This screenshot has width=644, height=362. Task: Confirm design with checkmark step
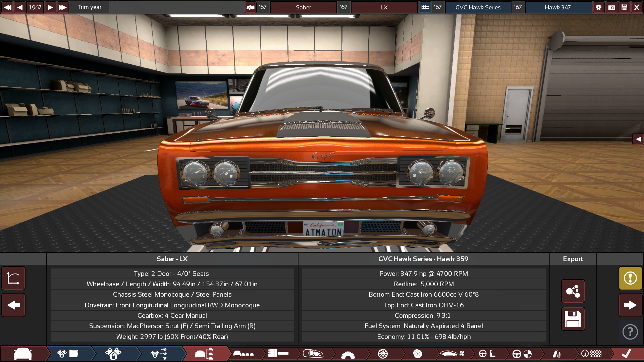coord(627,354)
